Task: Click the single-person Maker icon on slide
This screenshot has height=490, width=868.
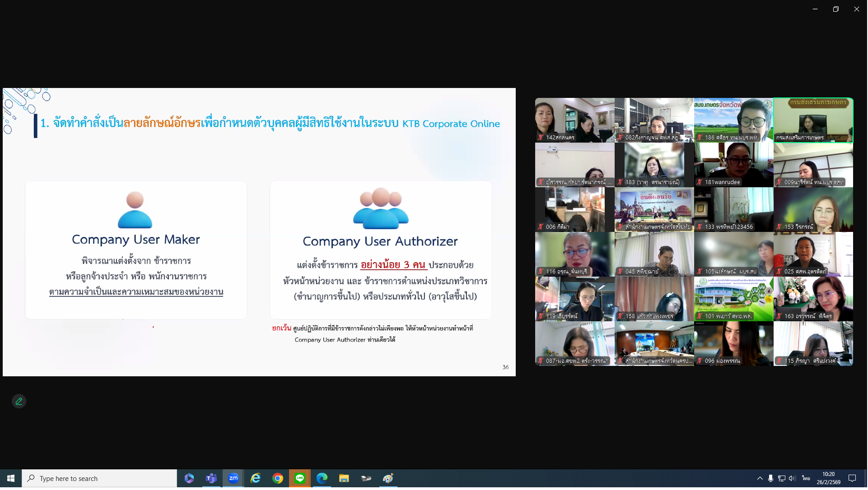Action: click(x=135, y=210)
